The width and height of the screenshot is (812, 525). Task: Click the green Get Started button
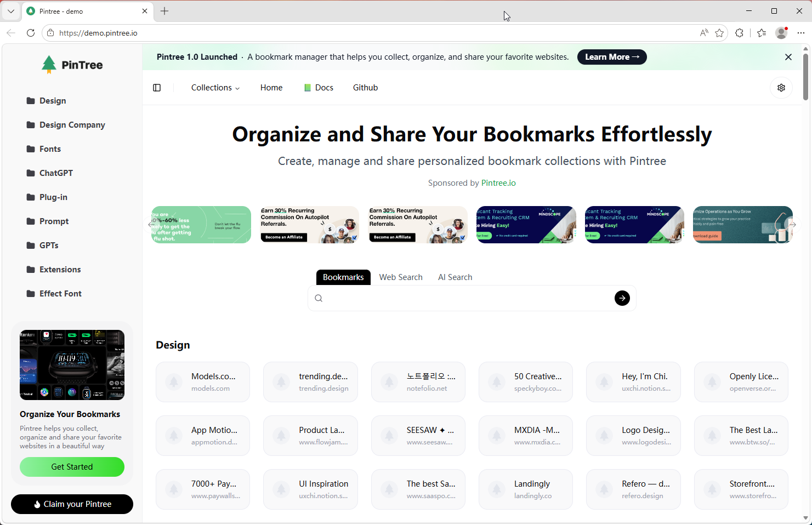tap(72, 467)
